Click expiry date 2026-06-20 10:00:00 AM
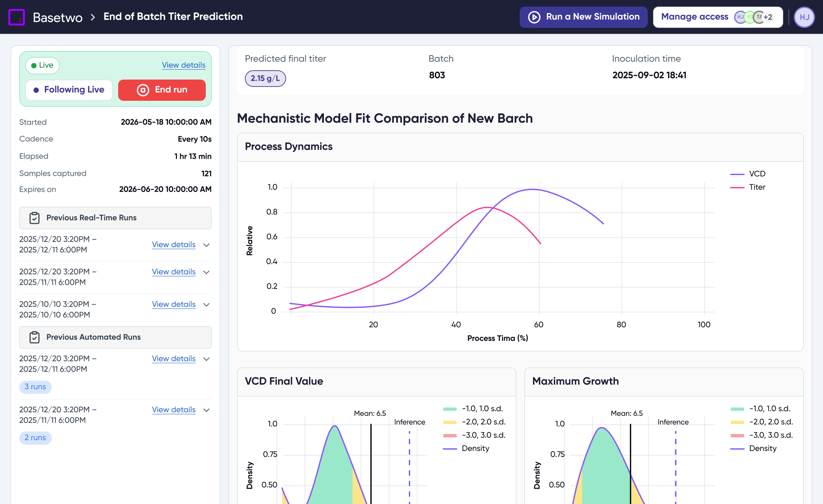The image size is (823, 504). 165,190
